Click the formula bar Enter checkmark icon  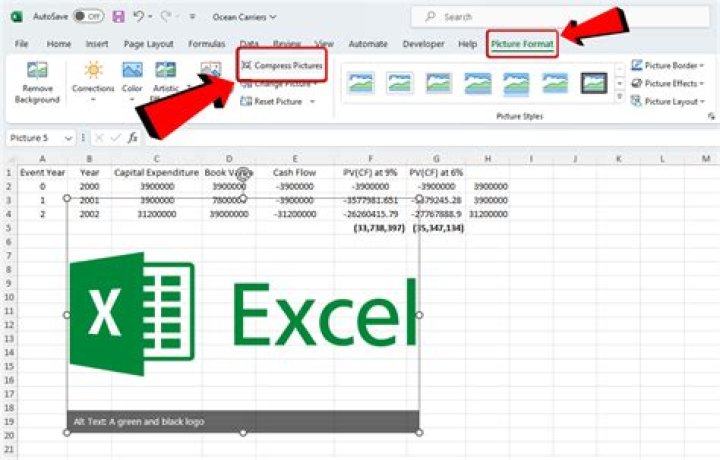pyautogui.click(x=116, y=138)
